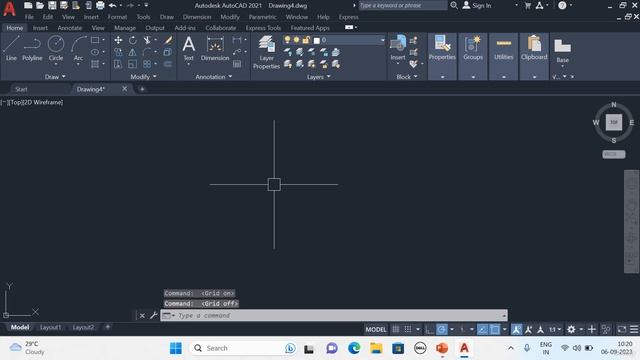The width and height of the screenshot is (640, 360).
Task: Click the Plot printer icon
Action: pyautogui.click(x=100, y=5)
